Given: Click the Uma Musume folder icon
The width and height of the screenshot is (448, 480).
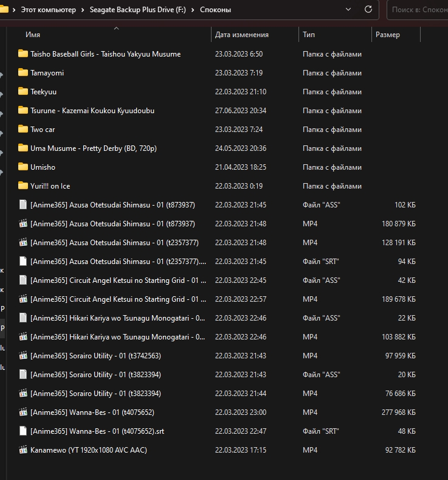Looking at the screenshot, I should pos(23,148).
